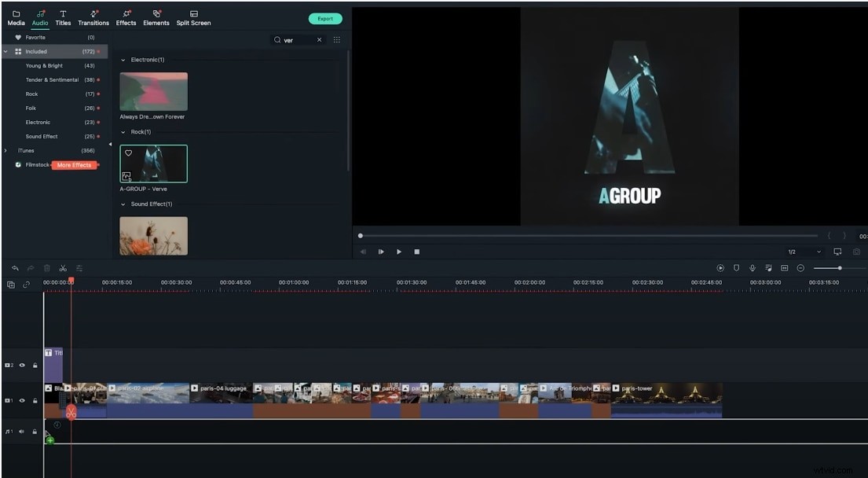Click the Undo icon above the timeline

coord(16,268)
